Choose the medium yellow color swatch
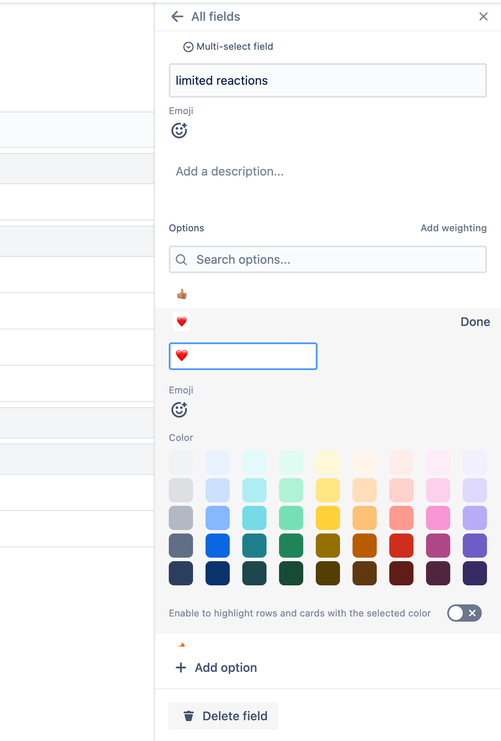Image resolution: width=501 pixels, height=741 pixels. coord(328,518)
